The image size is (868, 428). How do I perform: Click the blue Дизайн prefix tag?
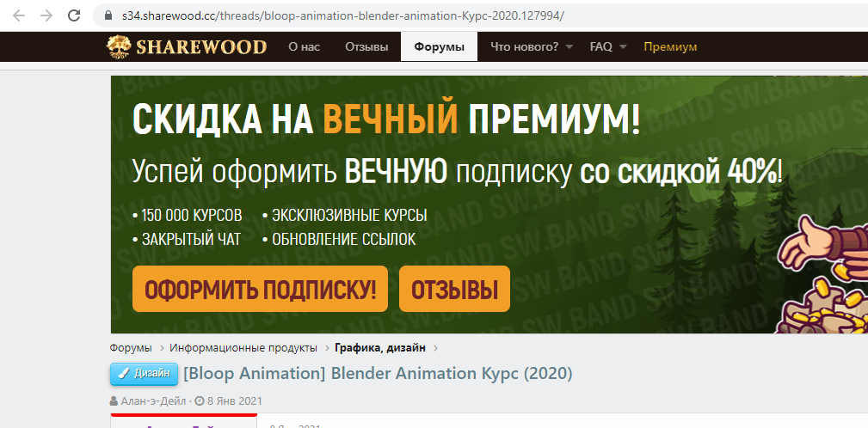(x=144, y=374)
